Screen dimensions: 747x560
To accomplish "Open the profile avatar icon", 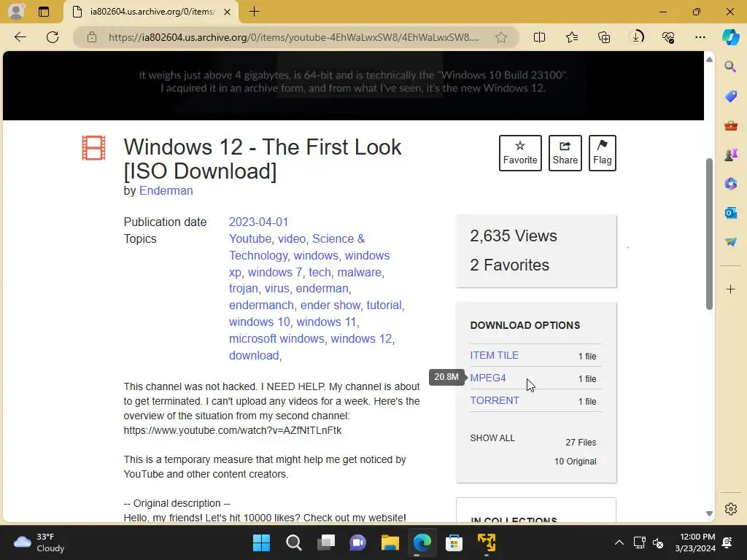I will 16,12.
